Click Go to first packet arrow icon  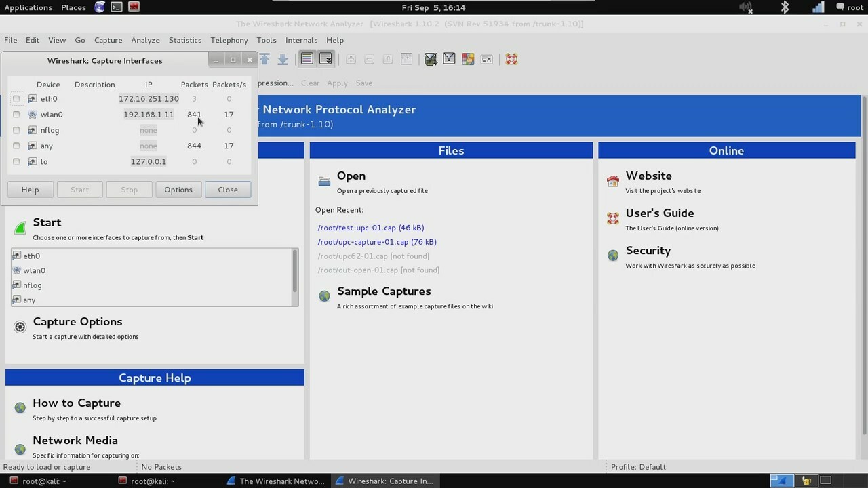pyautogui.click(x=264, y=60)
